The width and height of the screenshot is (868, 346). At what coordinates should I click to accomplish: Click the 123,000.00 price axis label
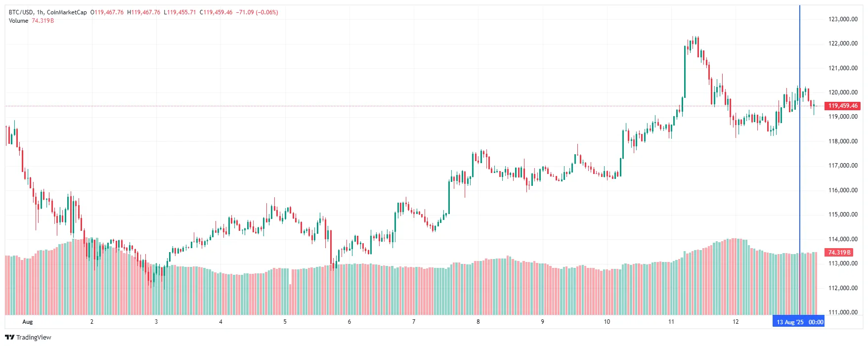[843, 19]
